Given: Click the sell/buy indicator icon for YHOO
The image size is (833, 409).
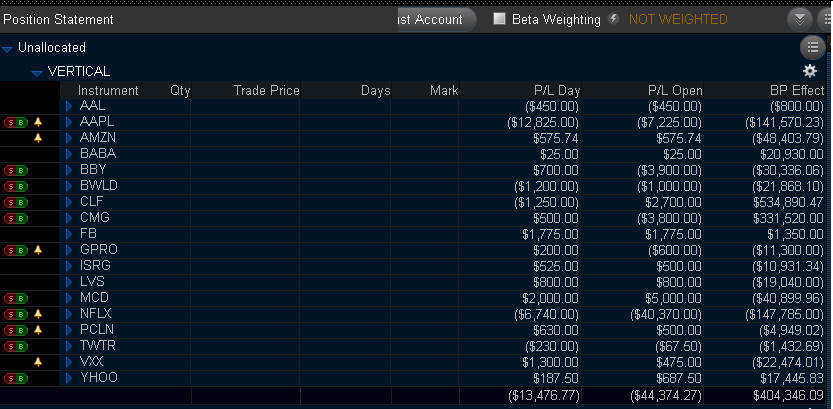Looking at the screenshot, I should click(x=16, y=377).
